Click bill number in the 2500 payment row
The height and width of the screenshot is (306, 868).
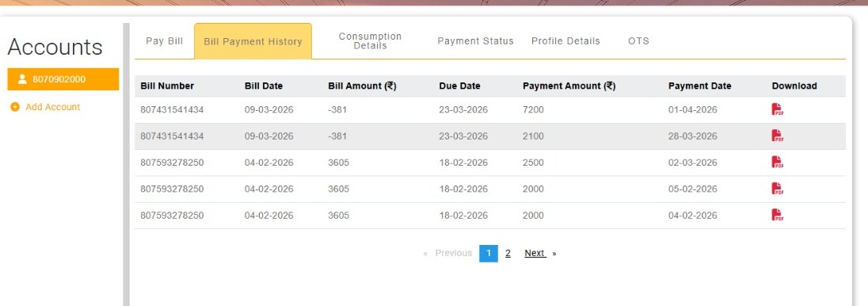click(172, 163)
